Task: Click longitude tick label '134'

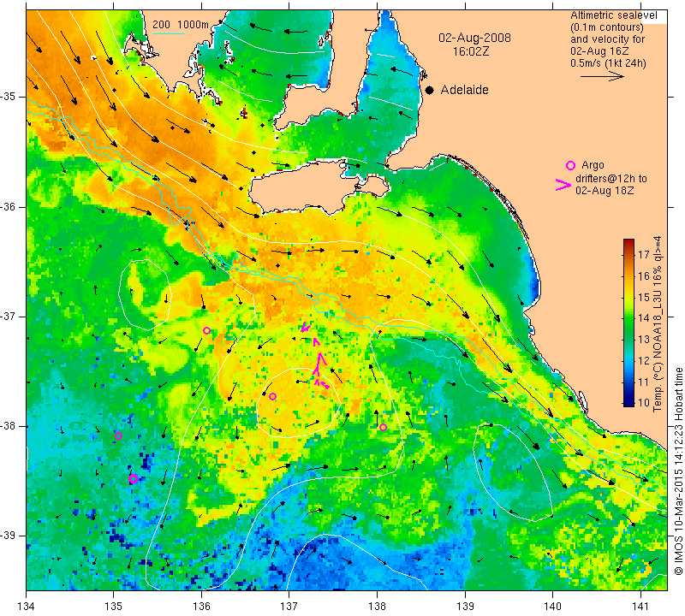Action: click(x=27, y=607)
